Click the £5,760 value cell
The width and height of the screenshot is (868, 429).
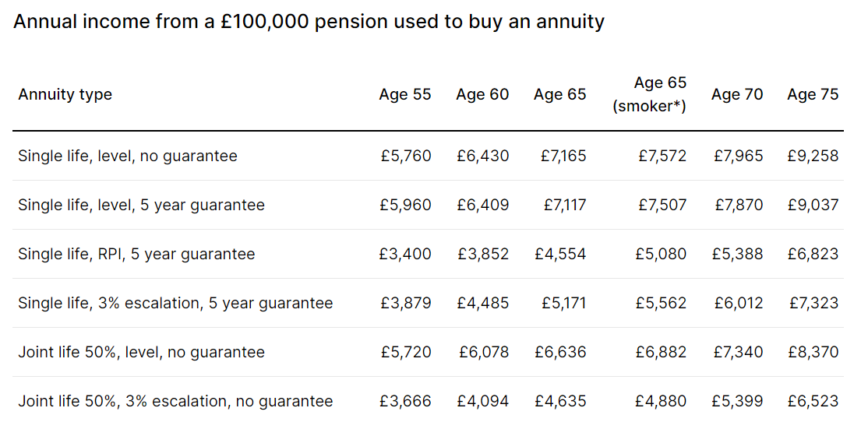point(406,156)
